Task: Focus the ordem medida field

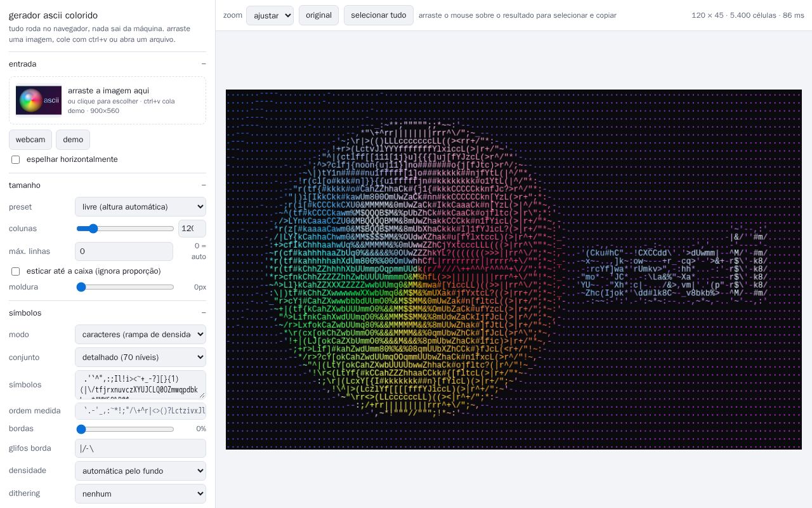Action: pyautogui.click(x=140, y=411)
